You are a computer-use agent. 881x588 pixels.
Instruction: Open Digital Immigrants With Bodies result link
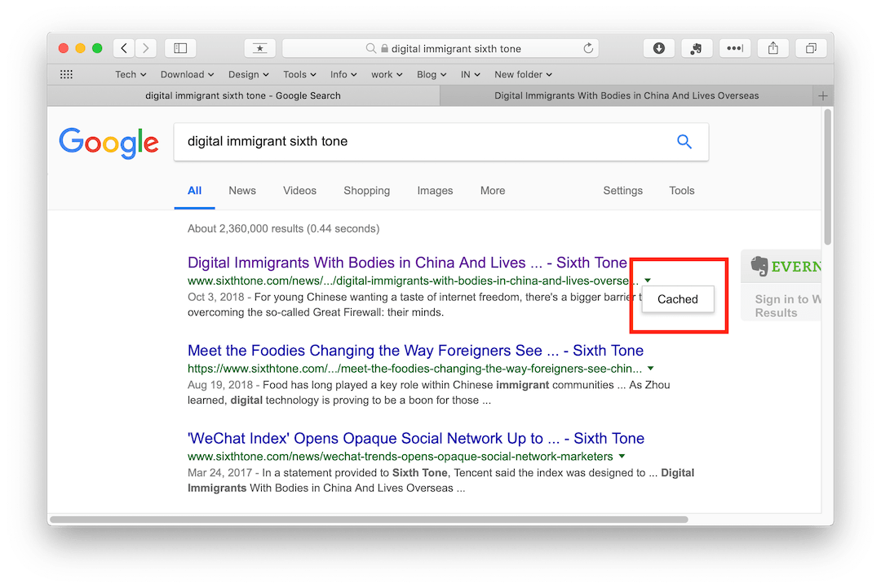(407, 263)
